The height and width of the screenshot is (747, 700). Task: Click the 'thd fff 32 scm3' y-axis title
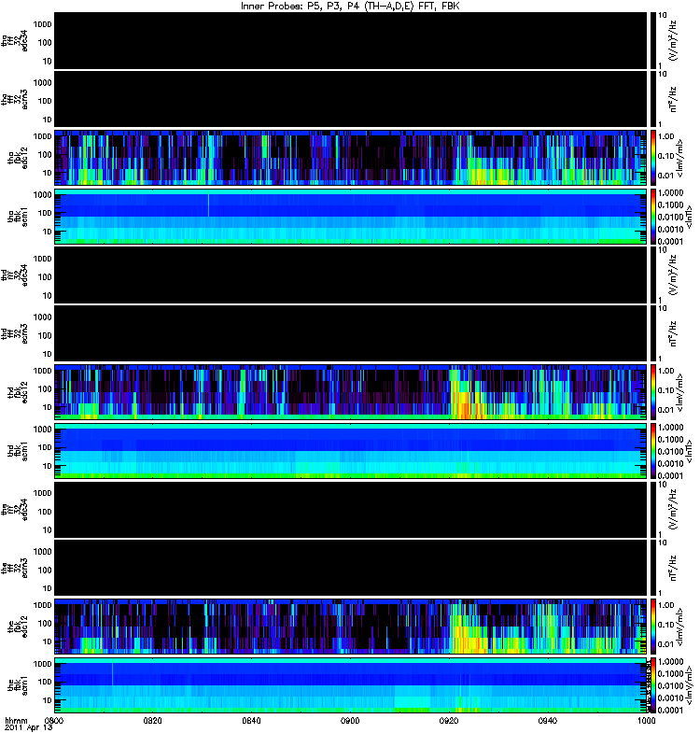[x=14, y=333]
